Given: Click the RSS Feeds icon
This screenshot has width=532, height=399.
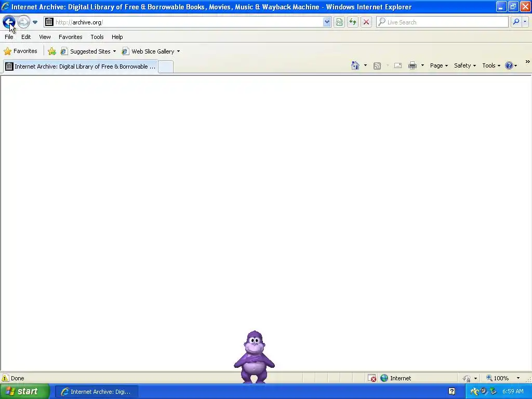Looking at the screenshot, I should [377, 66].
